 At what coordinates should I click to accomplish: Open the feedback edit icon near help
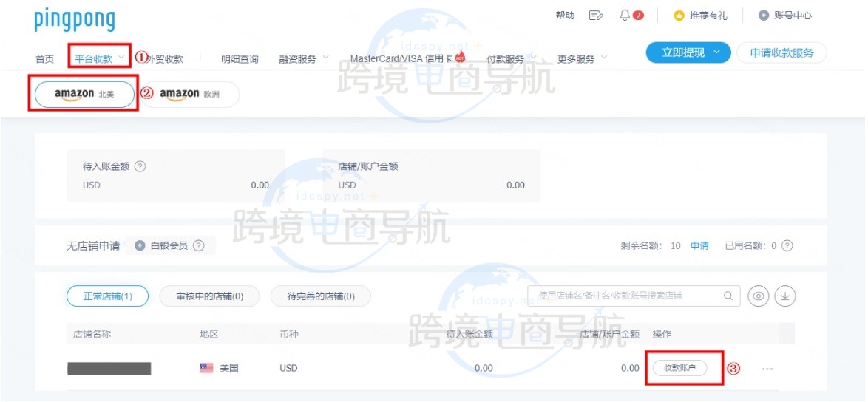tap(596, 16)
